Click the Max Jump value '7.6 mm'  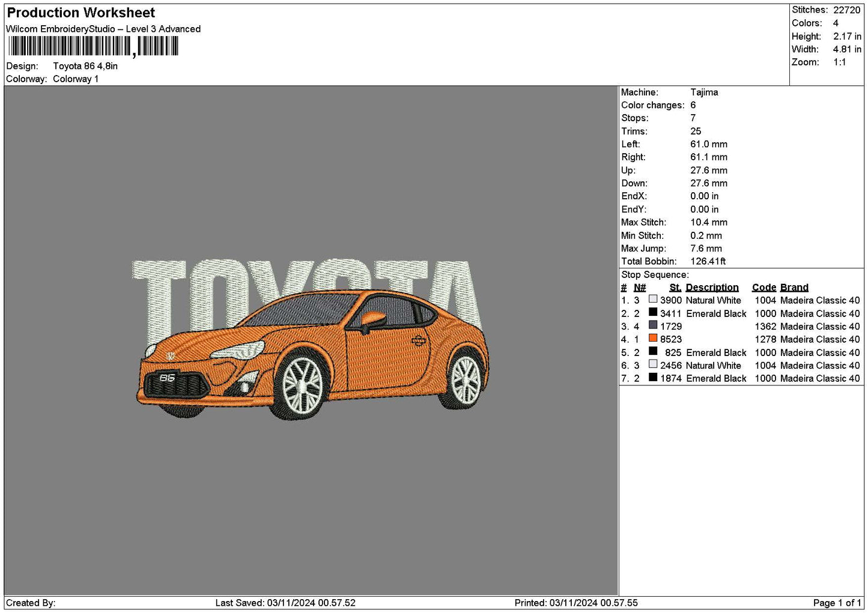pos(706,249)
